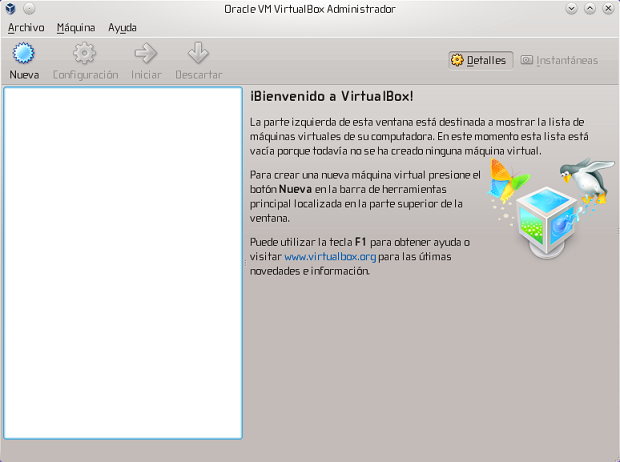This screenshot has height=462, width=620.
Task: Click the bold word Nueva in welcome text
Action: [295, 189]
